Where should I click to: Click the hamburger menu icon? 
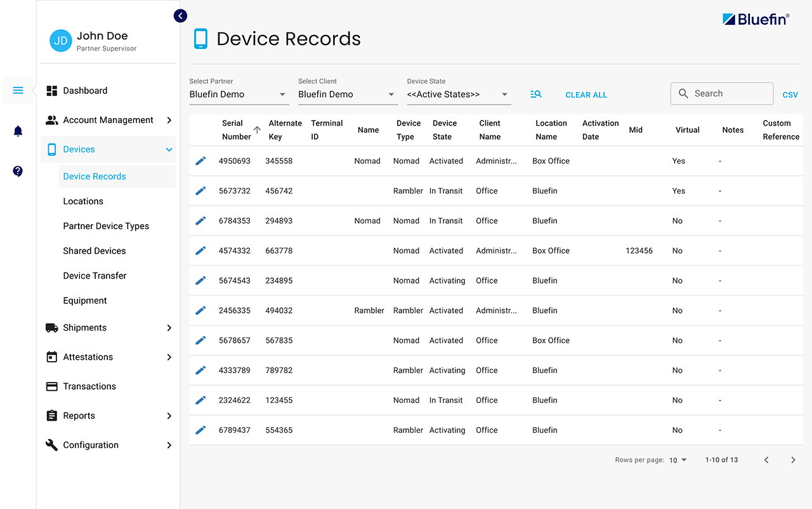click(18, 90)
